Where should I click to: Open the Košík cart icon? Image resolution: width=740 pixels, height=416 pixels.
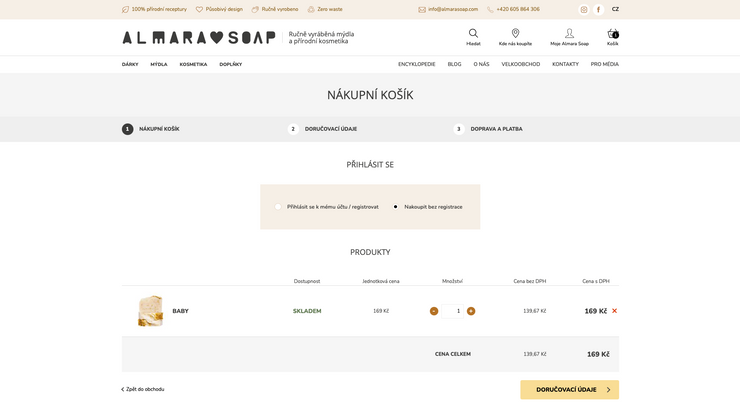click(612, 34)
